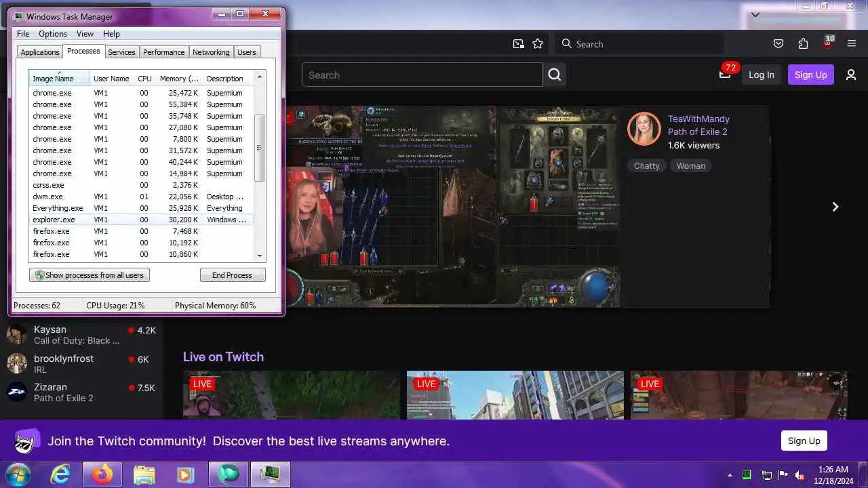This screenshot has height=488, width=868.
Task: Open the TeaWithMandy channel name link
Action: point(698,119)
